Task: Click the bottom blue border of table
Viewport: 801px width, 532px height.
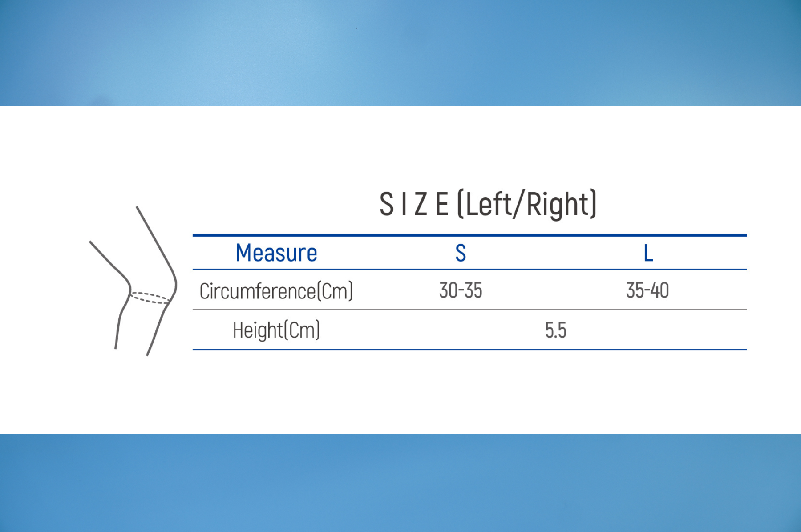Action: point(469,349)
